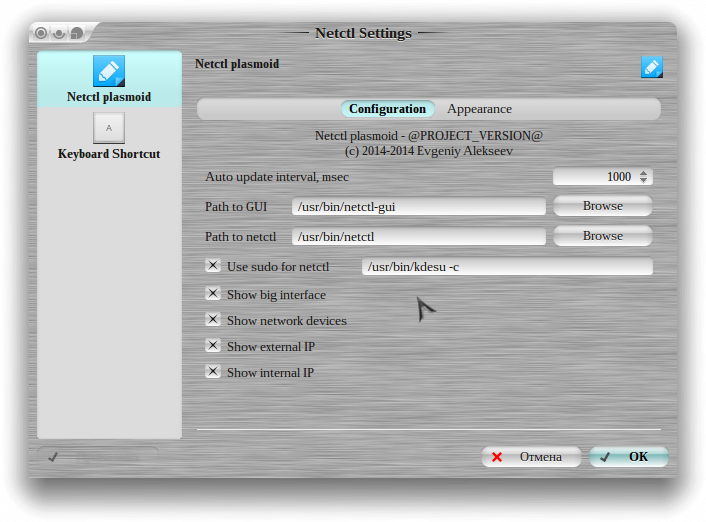Select the Netctl plasmoid sidebar icon
This screenshot has height=522, width=706.
109,72
